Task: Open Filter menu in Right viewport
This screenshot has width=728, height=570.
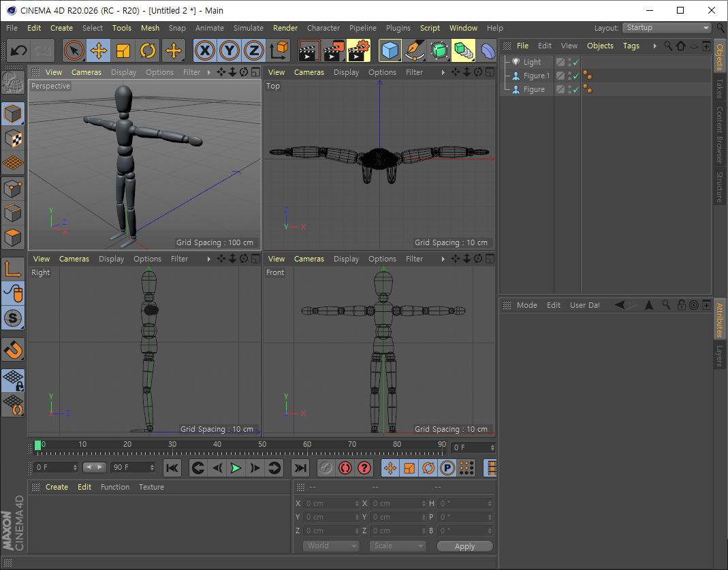Action: (x=179, y=259)
